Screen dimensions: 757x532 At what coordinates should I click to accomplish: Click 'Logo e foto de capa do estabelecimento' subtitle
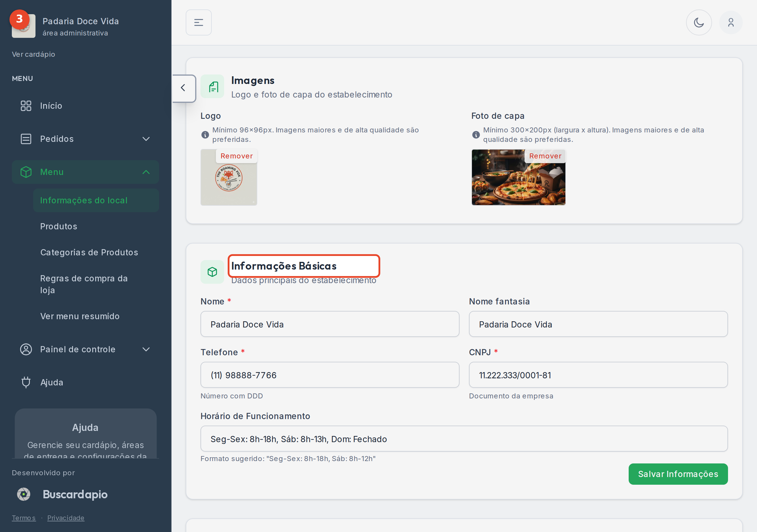coord(312,95)
